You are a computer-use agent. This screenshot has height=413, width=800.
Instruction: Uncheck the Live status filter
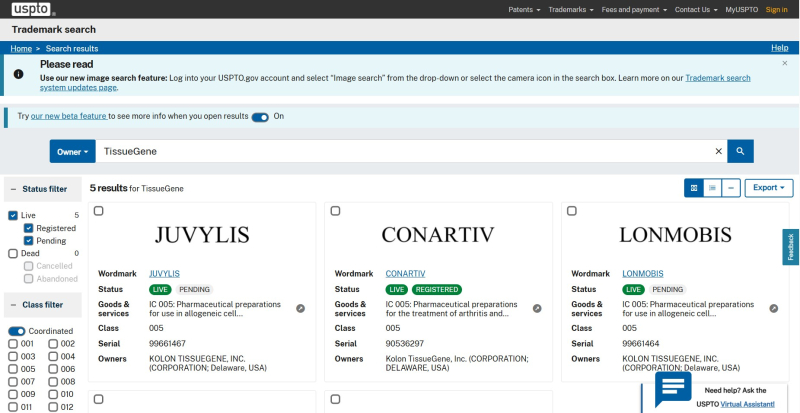(x=13, y=215)
